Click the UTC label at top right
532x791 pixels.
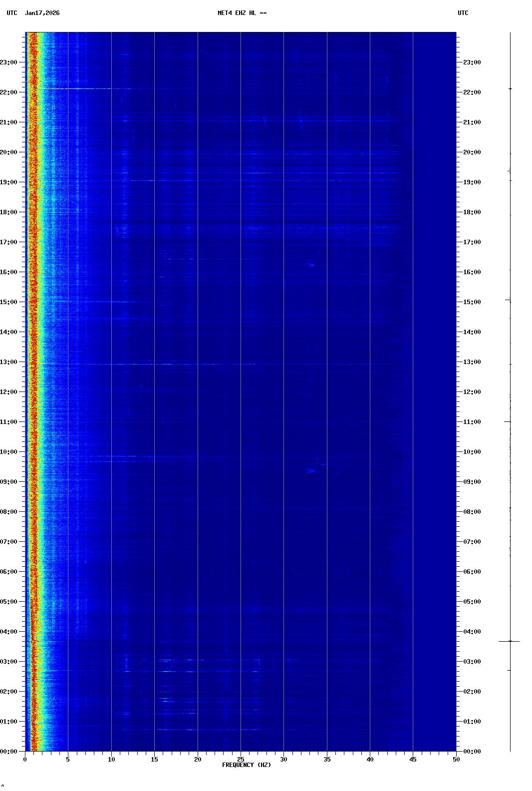463,13
